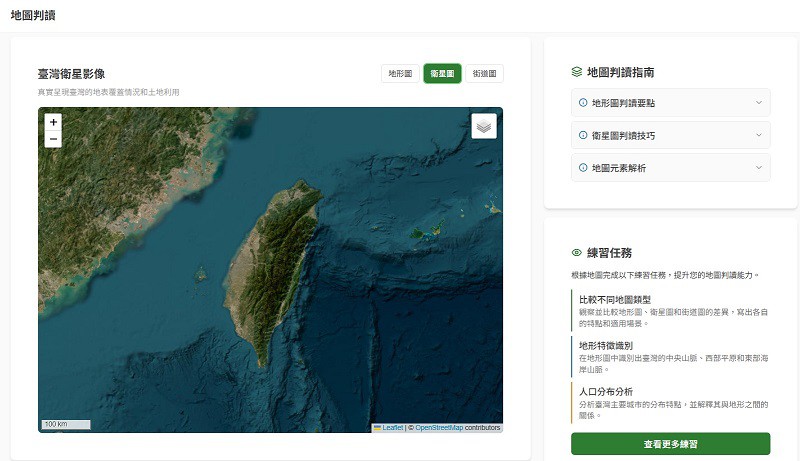Open the OpenStreetMap attribution link
Image resolution: width=800 pixels, height=461 pixels.
point(439,428)
